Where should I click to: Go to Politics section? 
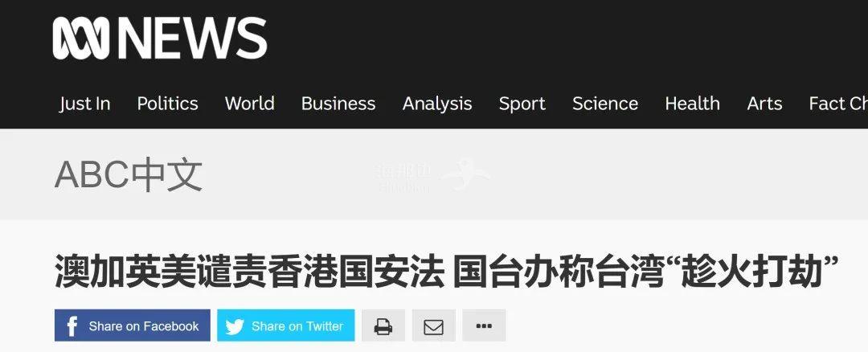168,104
